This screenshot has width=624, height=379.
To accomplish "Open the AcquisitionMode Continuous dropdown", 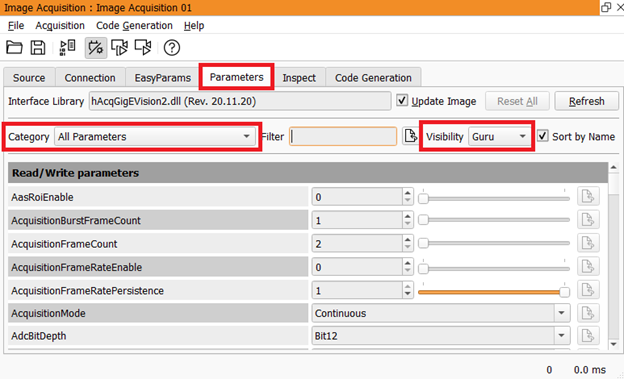I will point(441,313).
